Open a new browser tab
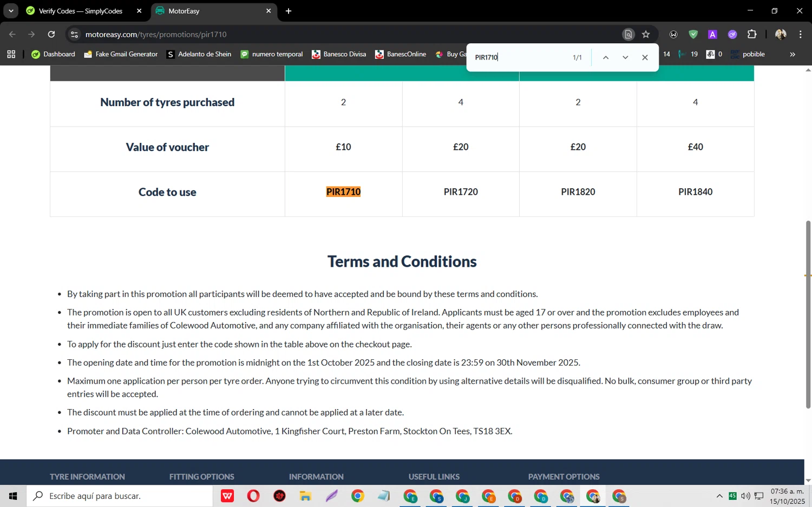Image resolution: width=812 pixels, height=507 pixels. [289, 11]
